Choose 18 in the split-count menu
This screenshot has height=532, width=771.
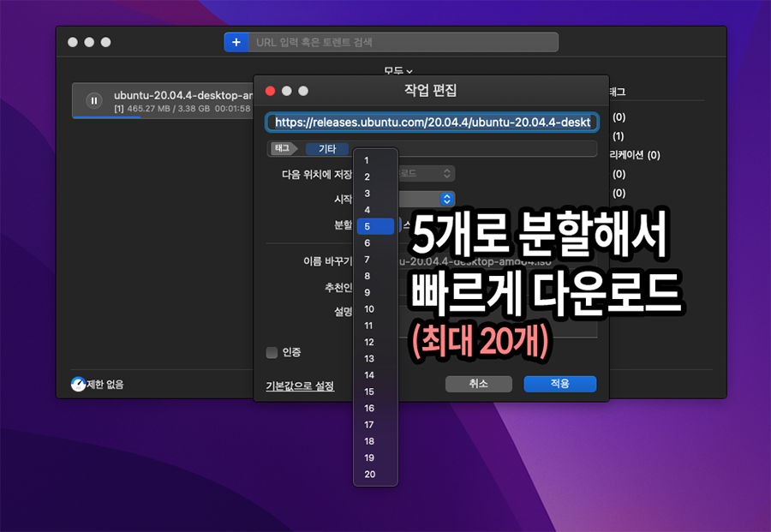coord(376,441)
